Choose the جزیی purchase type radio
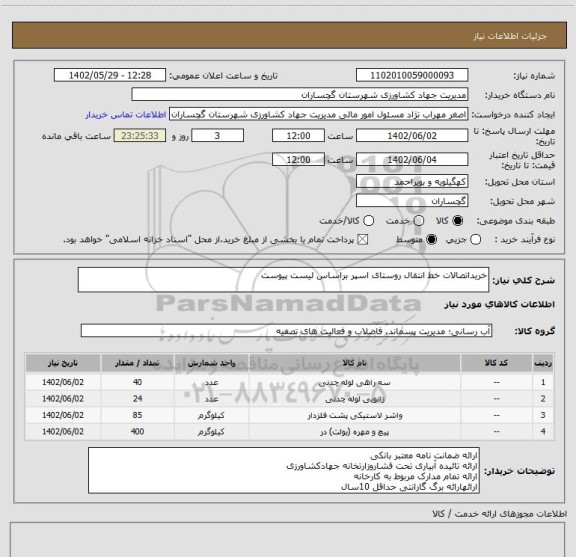 click(x=475, y=240)
